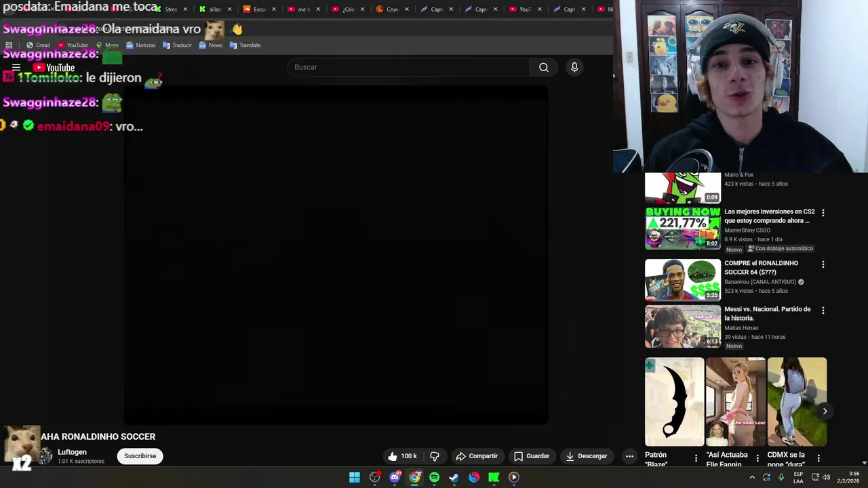Open Spotify from the taskbar
868x488 pixels.
(434, 477)
